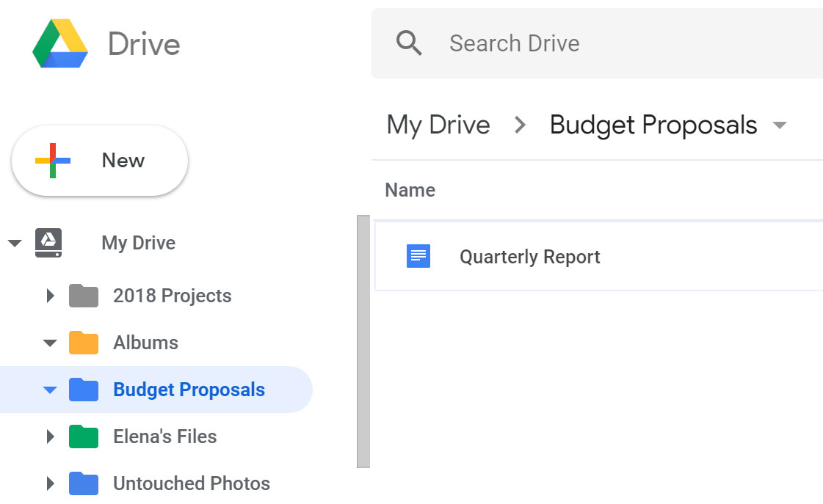Expand the 2018 Projects folder
This screenshot has height=504, width=823.
tap(50, 296)
